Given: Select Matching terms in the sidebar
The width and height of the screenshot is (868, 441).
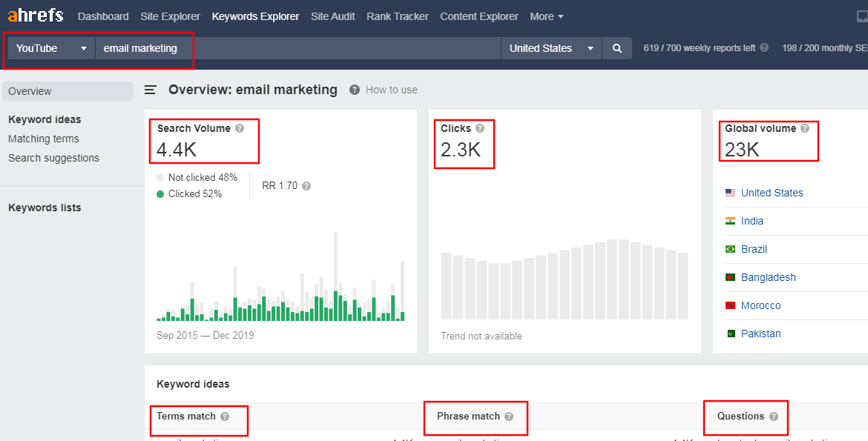Looking at the screenshot, I should click(x=43, y=138).
